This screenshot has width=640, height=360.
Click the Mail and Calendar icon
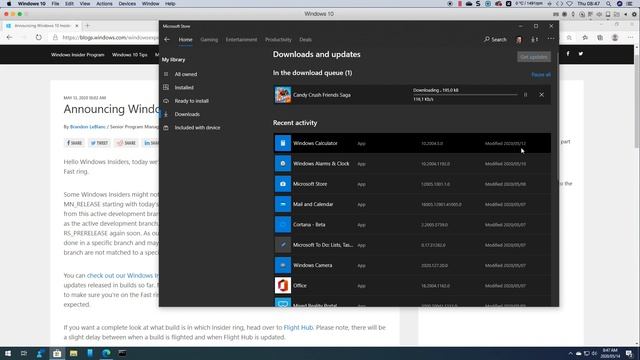click(282, 204)
